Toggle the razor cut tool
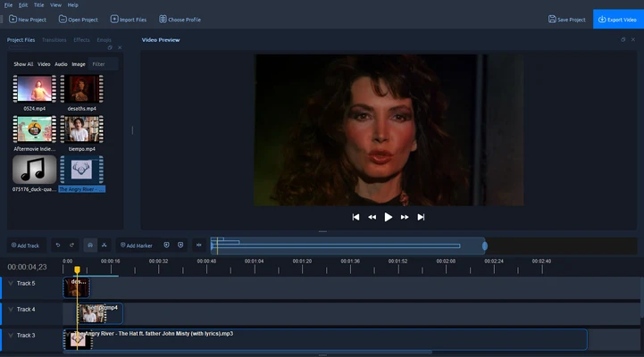The image size is (644, 357). (x=105, y=245)
